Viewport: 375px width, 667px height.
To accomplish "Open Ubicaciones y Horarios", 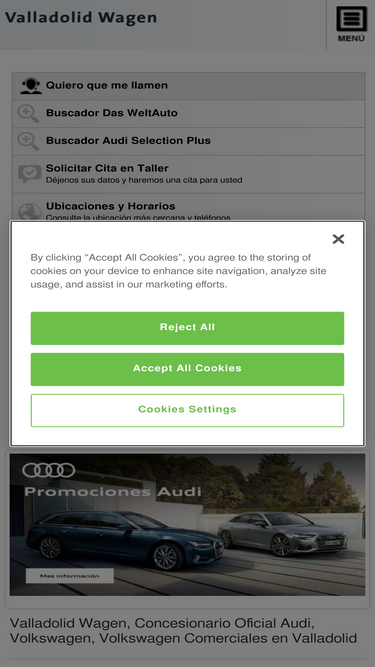I will point(188,208).
